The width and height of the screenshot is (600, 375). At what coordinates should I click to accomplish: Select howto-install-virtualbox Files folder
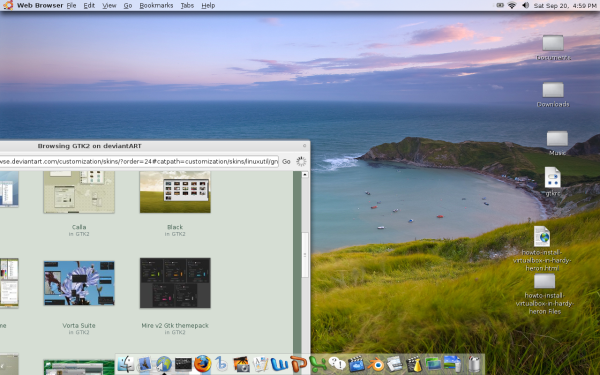(x=545, y=281)
